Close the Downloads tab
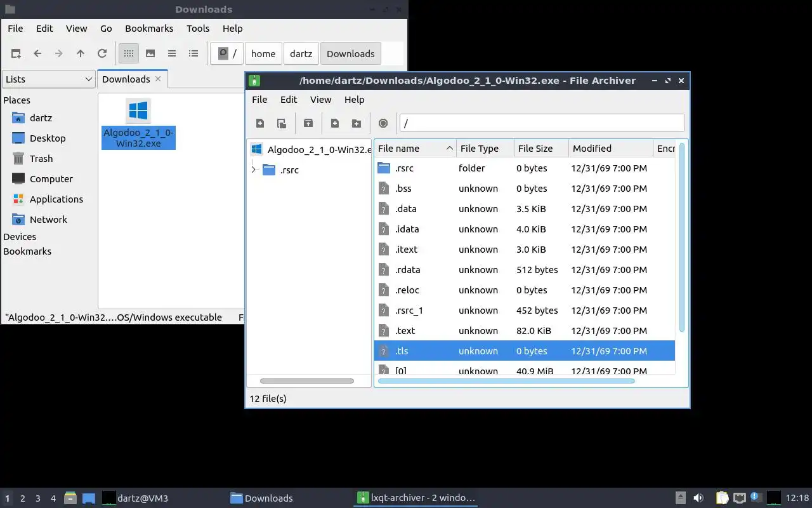 click(x=158, y=79)
